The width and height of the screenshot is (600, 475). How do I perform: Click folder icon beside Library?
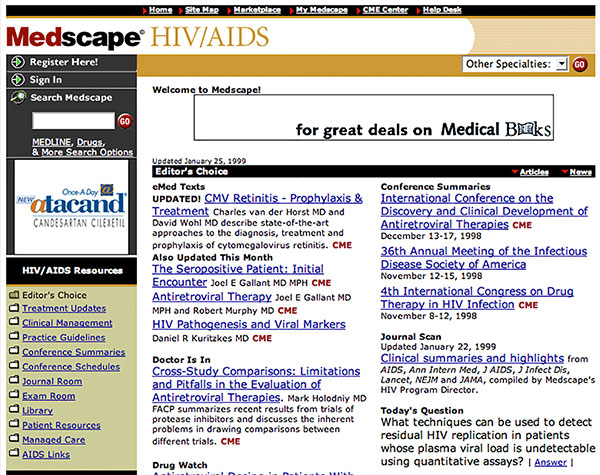tap(14, 409)
